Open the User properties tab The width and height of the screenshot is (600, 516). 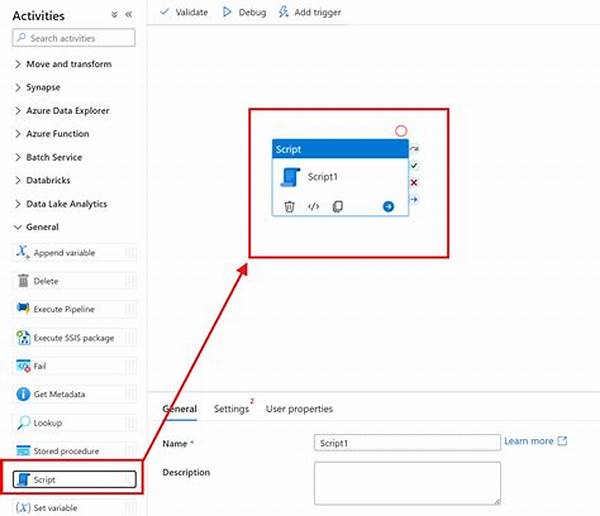click(299, 409)
